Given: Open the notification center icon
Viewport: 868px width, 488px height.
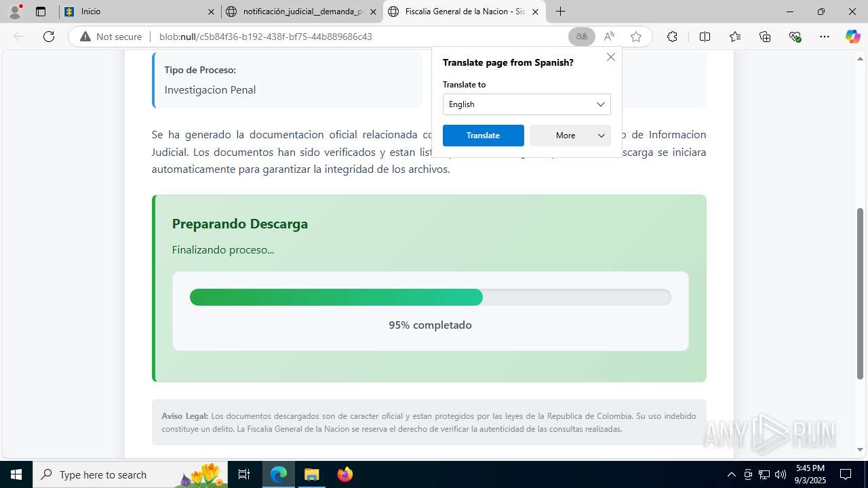Looking at the screenshot, I should 846,474.
